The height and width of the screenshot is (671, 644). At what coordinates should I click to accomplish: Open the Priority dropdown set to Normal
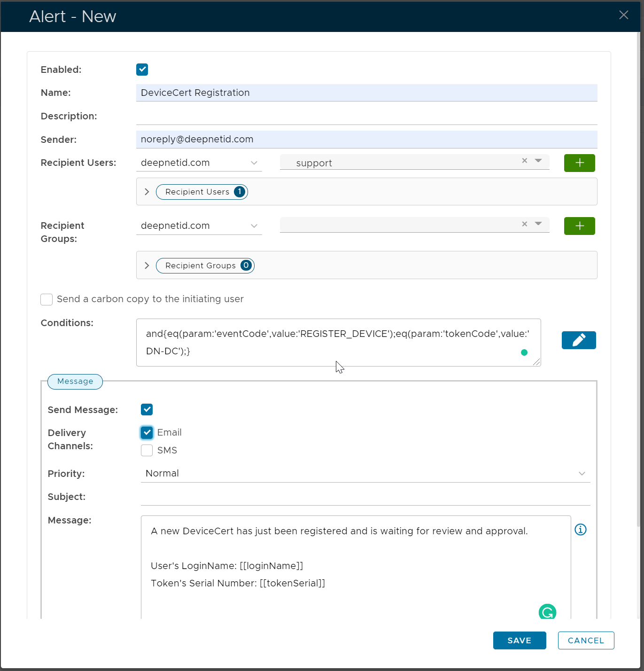pos(365,473)
